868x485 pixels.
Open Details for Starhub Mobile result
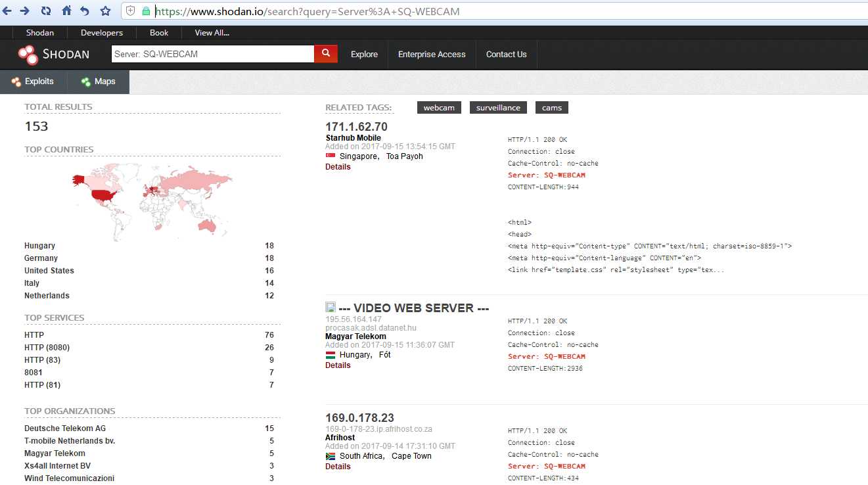[338, 167]
